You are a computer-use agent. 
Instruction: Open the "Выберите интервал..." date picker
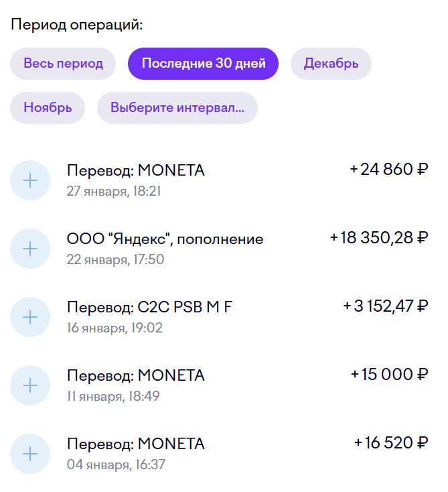(x=177, y=108)
